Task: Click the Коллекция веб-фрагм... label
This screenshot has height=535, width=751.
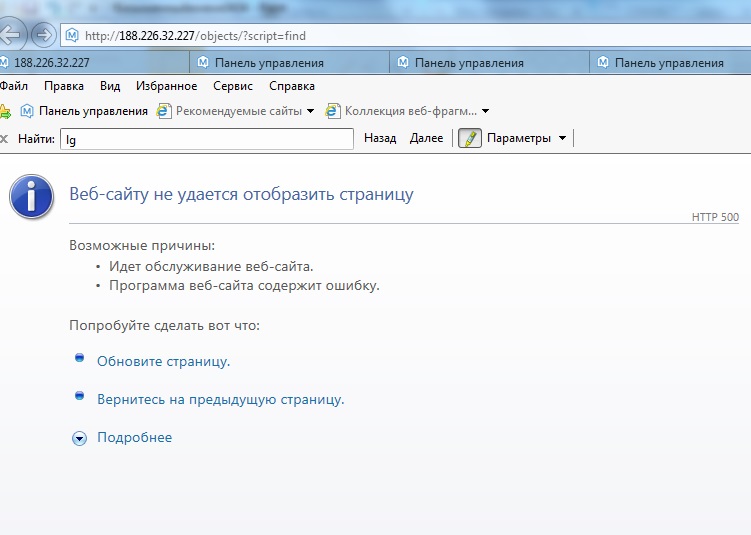Action: [410, 111]
